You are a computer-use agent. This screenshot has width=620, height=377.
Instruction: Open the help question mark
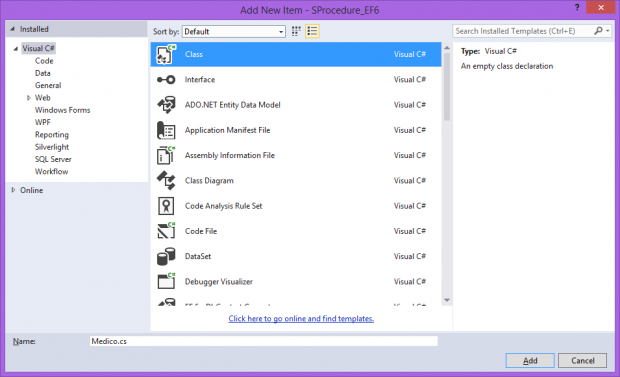click(577, 8)
